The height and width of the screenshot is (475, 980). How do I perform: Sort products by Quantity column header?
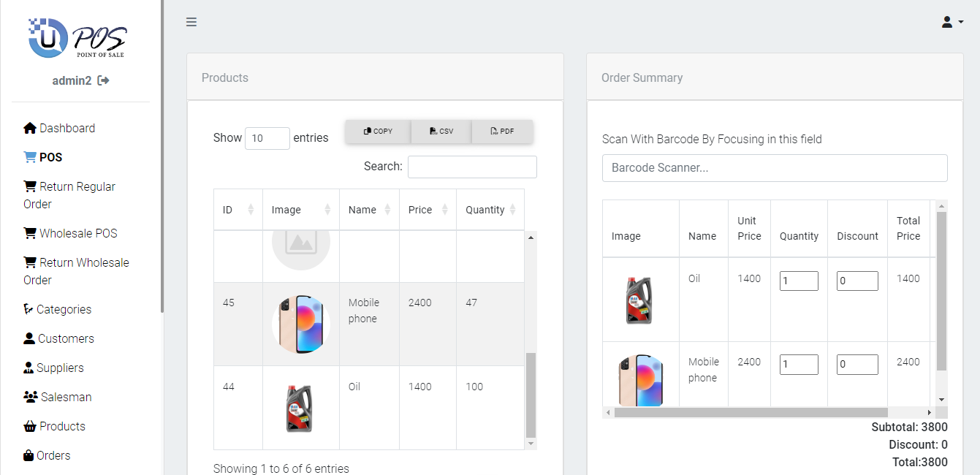coord(490,210)
